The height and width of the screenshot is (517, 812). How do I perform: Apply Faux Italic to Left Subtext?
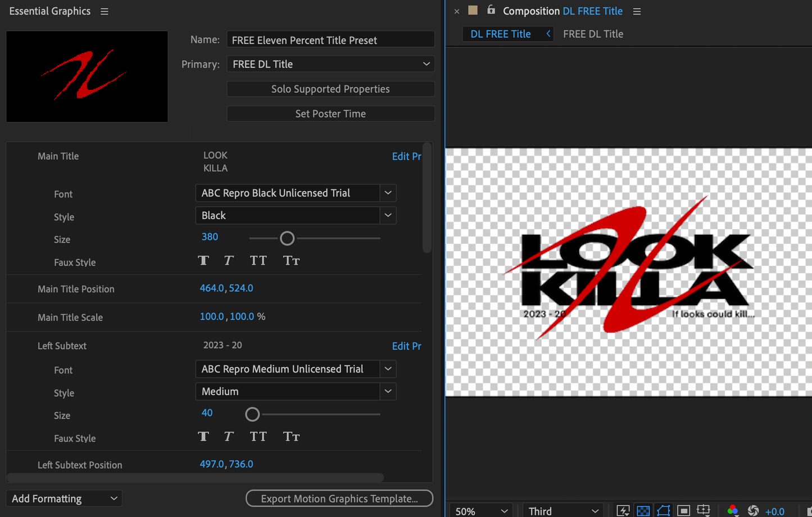[x=228, y=437]
